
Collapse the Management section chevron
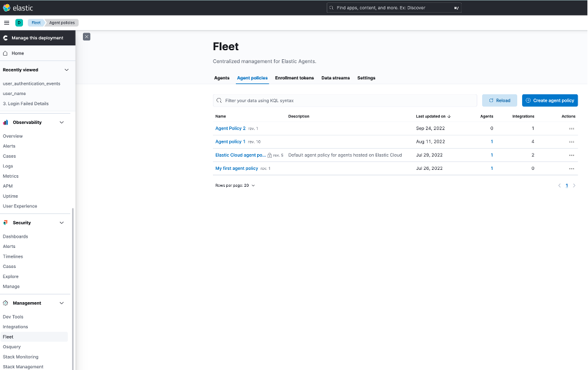pos(61,303)
